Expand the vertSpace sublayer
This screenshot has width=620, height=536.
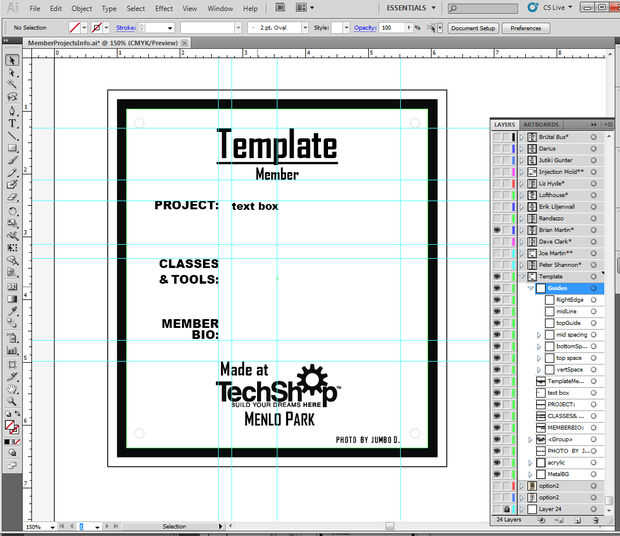click(x=539, y=370)
